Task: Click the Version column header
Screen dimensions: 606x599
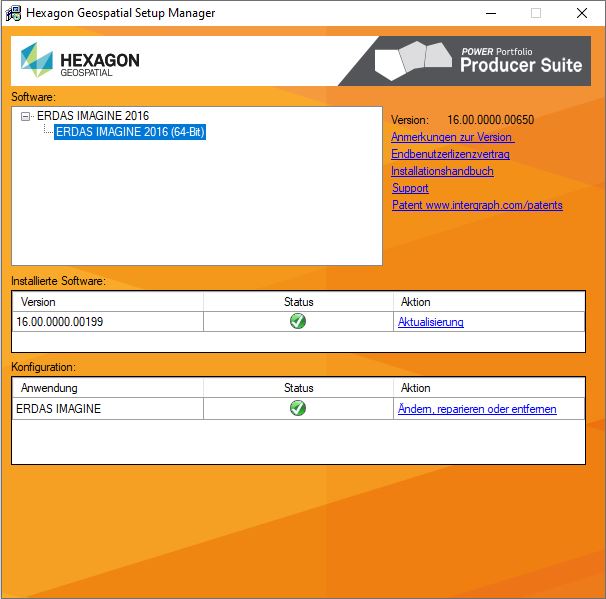Action: pos(39,302)
